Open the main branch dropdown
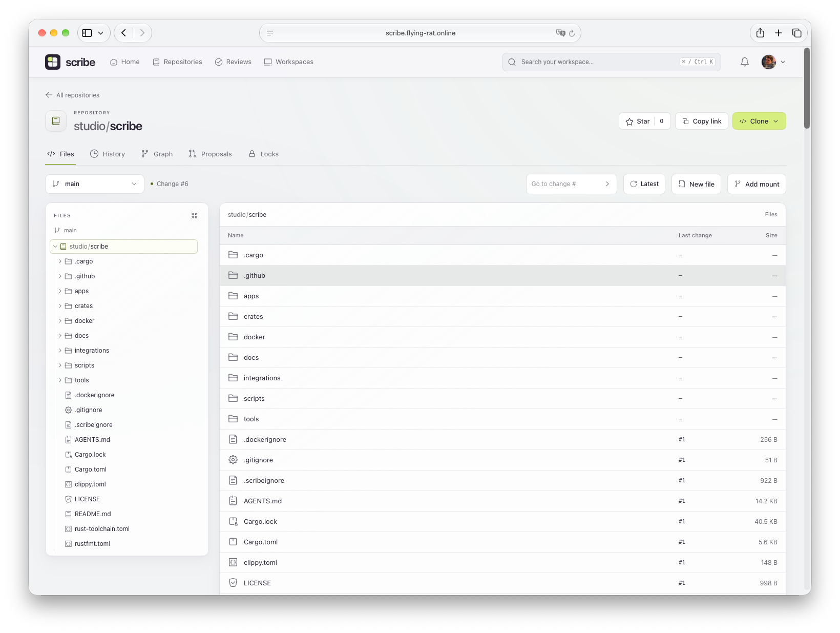Image resolution: width=840 pixels, height=633 pixels. tap(95, 184)
